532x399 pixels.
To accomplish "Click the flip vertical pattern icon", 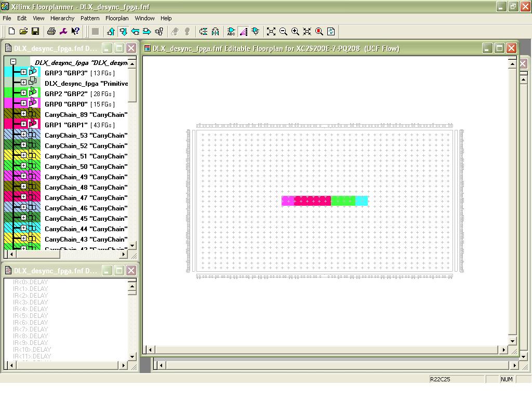I will coord(204,32).
